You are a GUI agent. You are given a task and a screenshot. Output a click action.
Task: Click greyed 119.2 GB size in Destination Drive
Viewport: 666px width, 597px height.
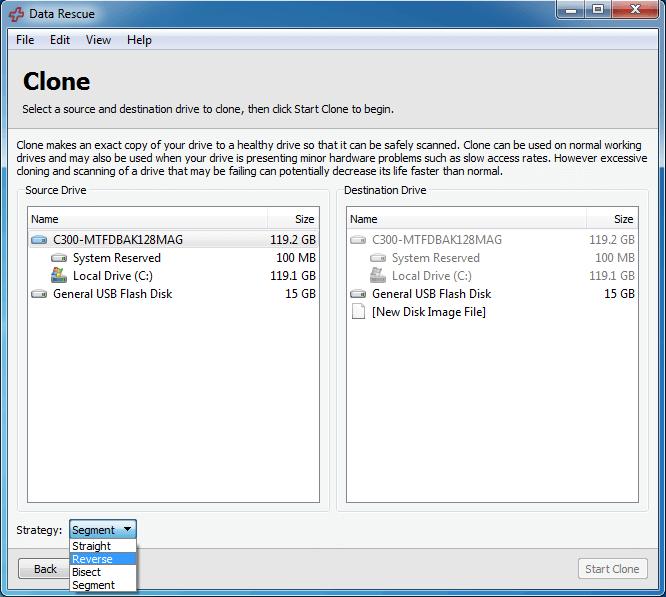(612, 240)
